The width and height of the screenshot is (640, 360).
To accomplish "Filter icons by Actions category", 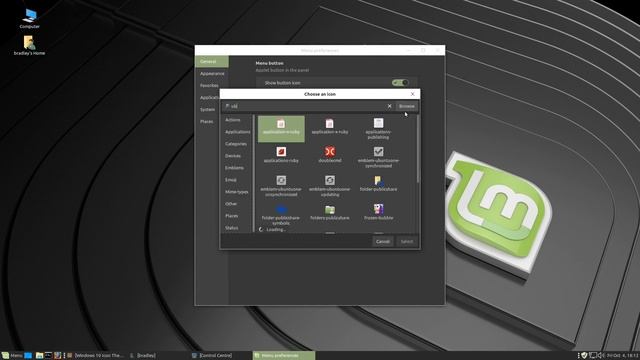I will (233, 120).
